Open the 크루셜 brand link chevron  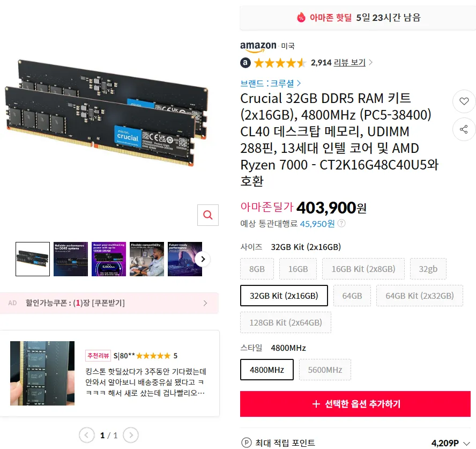(x=299, y=83)
